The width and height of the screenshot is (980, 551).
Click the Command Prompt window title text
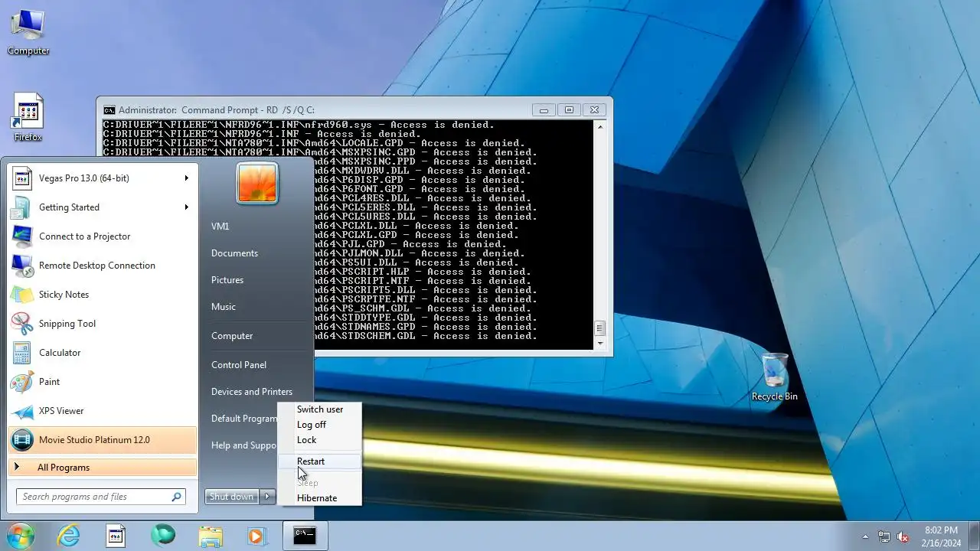217,110
